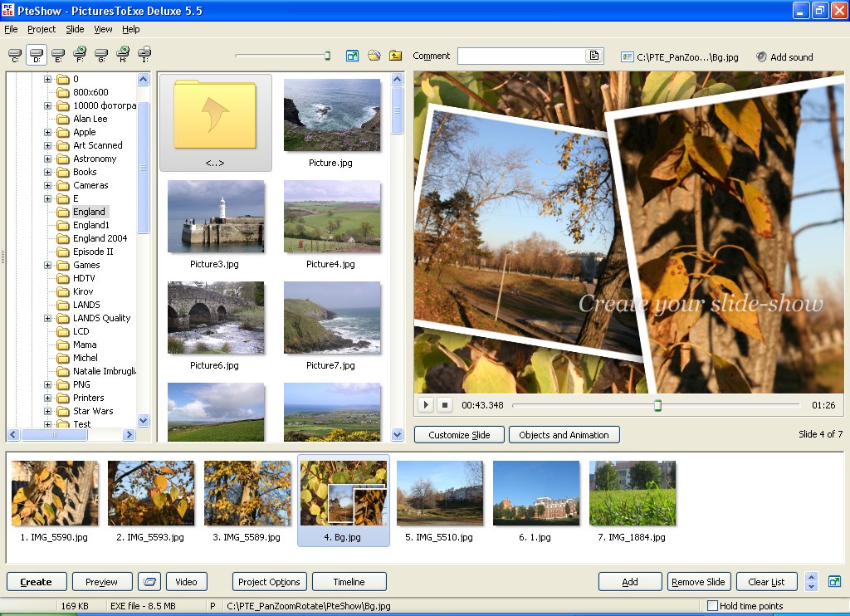850x616 pixels.
Task: Select network drive H: icon
Action: click(x=123, y=54)
